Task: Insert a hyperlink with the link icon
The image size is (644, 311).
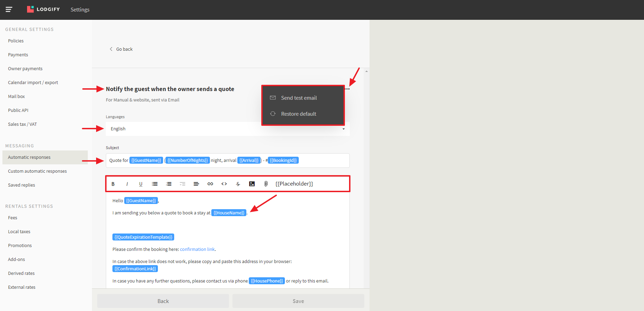Action: pos(210,184)
